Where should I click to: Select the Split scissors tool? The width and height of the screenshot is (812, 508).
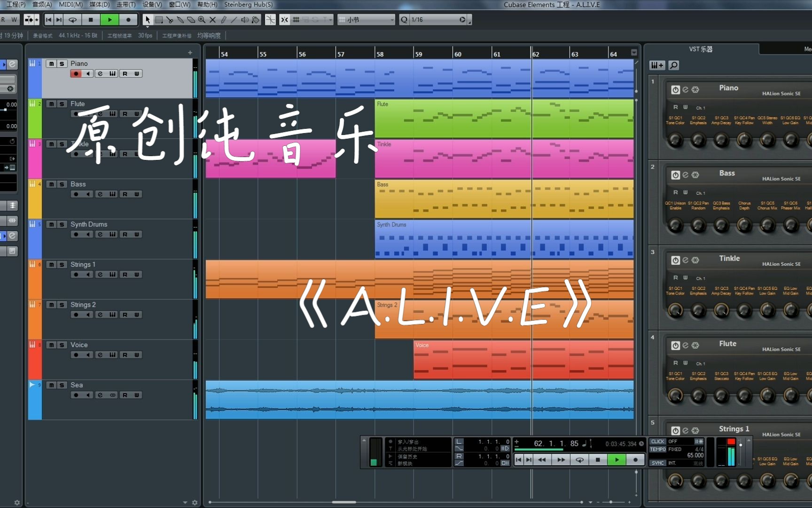(170, 20)
